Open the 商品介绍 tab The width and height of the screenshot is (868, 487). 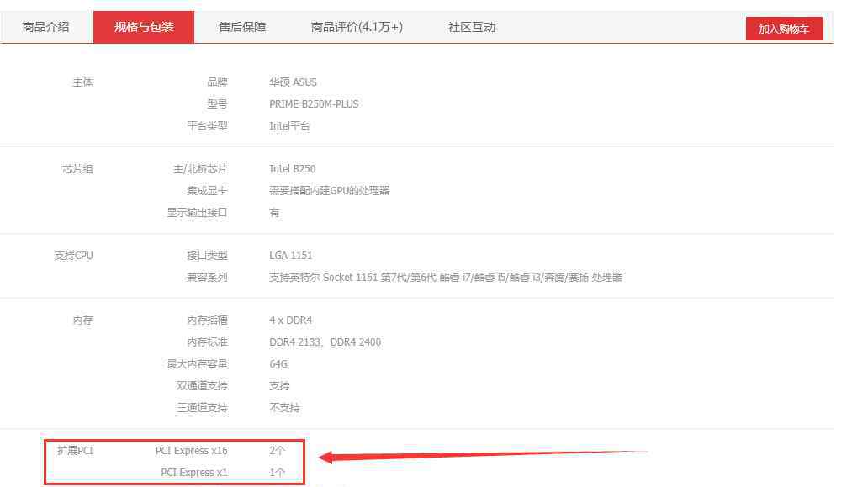pyautogui.click(x=46, y=27)
